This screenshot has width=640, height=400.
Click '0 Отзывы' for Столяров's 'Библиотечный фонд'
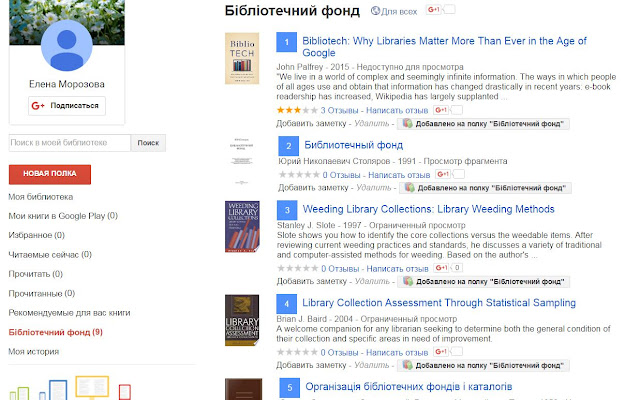(341, 175)
